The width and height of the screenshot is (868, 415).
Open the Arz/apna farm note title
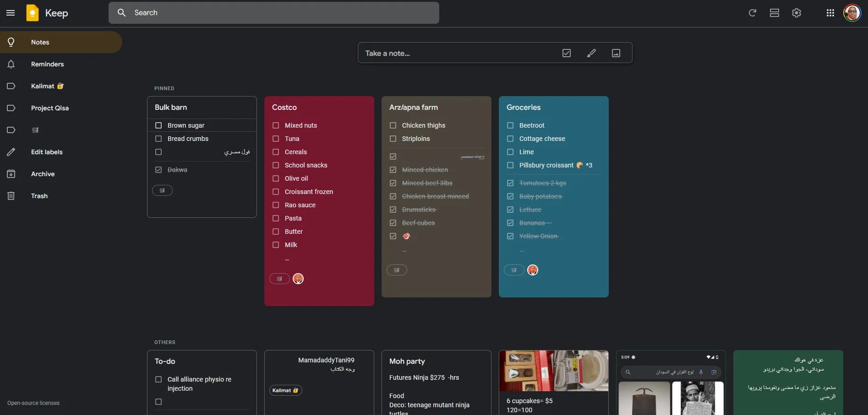(414, 107)
